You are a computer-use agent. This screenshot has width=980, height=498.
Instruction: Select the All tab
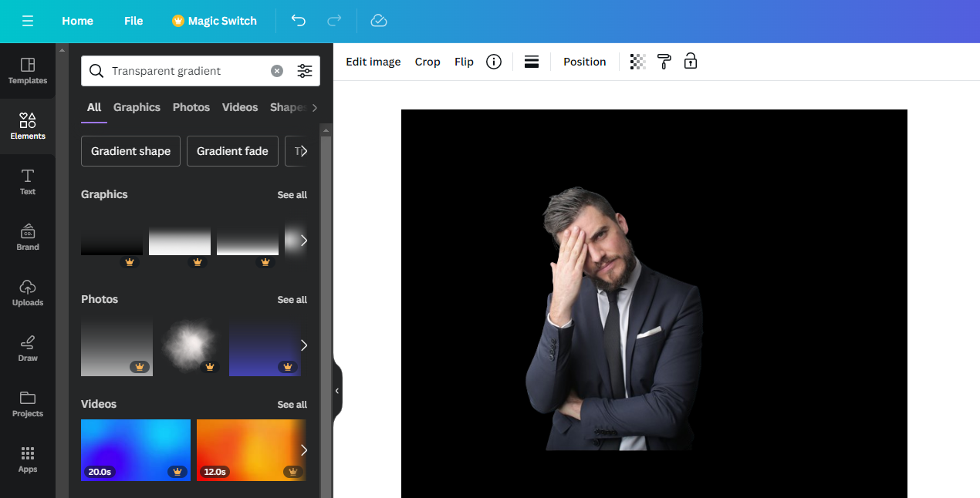point(94,107)
